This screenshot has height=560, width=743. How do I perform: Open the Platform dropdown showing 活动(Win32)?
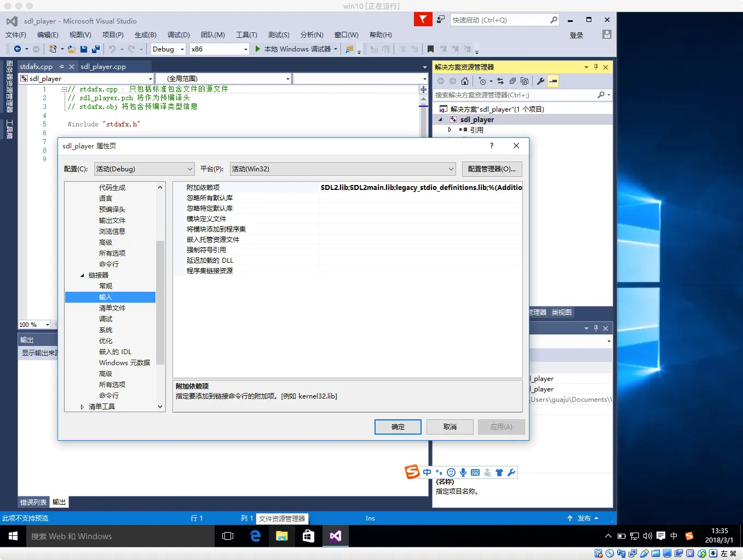coord(343,169)
